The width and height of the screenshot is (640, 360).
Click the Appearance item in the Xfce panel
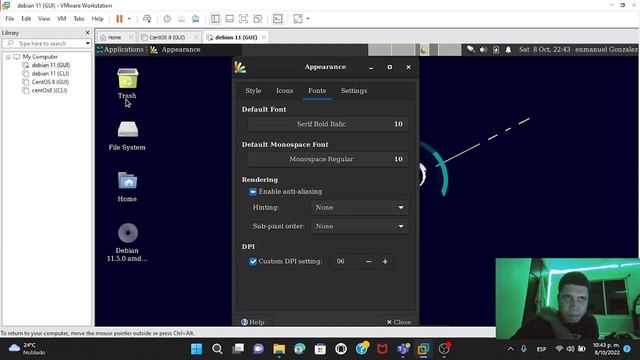point(176,49)
